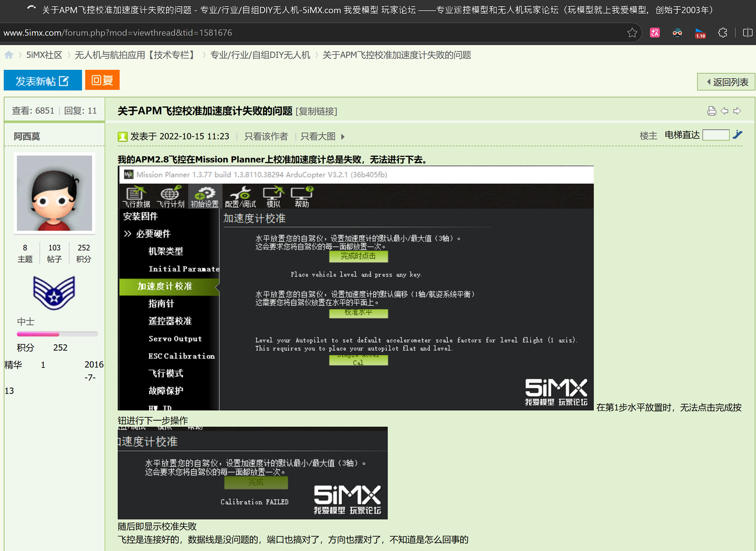
Task: Open the extension showing the 1.10 badge
Action: coord(700,33)
